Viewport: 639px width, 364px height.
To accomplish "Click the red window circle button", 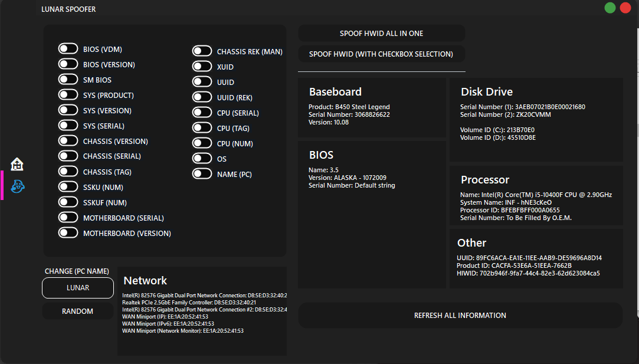I will coord(625,8).
